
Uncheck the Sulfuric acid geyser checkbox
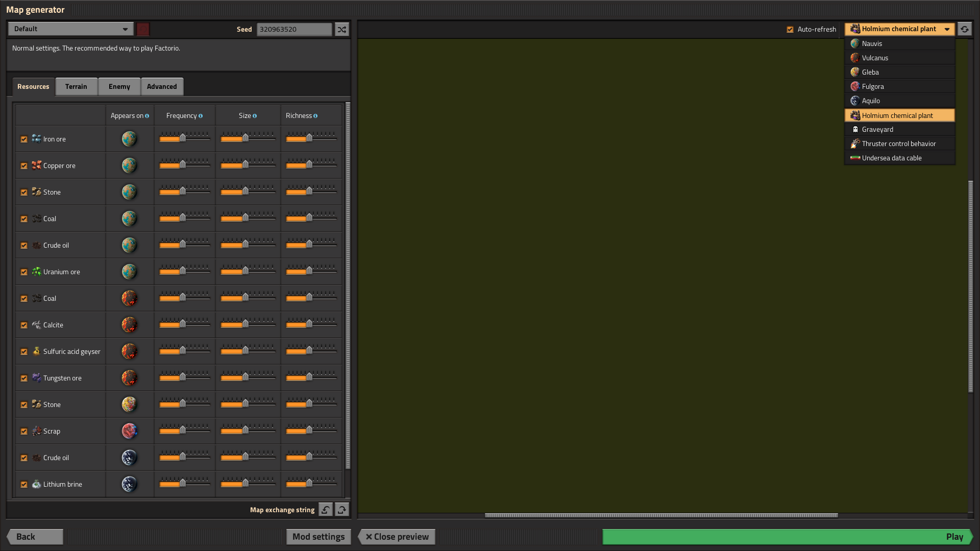(x=24, y=352)
